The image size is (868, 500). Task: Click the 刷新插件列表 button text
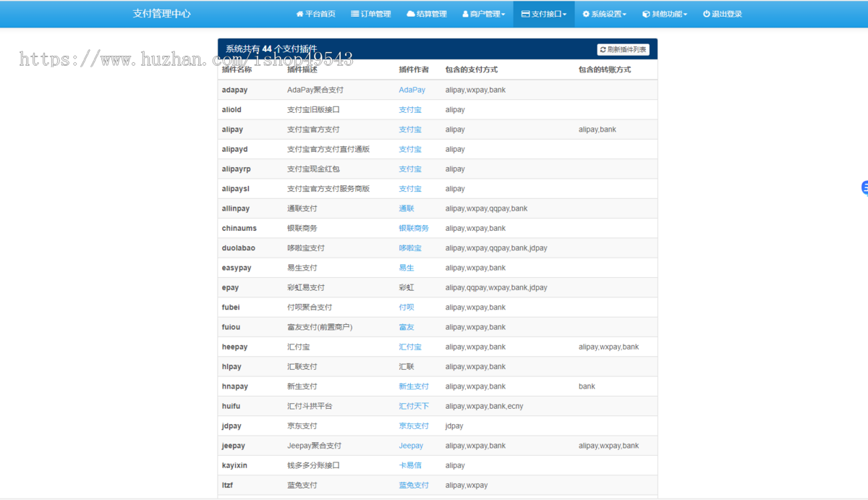[x=627, y=50]
